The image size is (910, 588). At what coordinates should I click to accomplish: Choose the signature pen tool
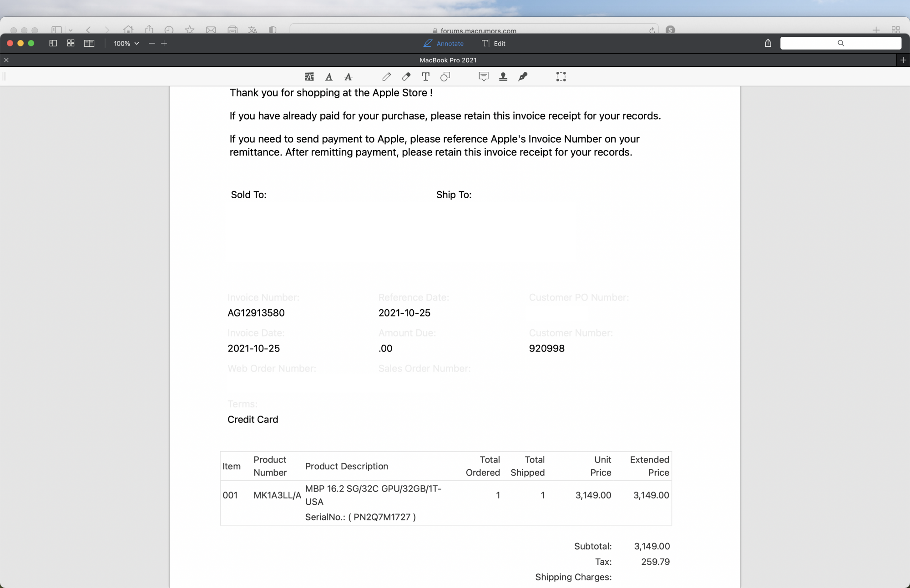[523, 77]
